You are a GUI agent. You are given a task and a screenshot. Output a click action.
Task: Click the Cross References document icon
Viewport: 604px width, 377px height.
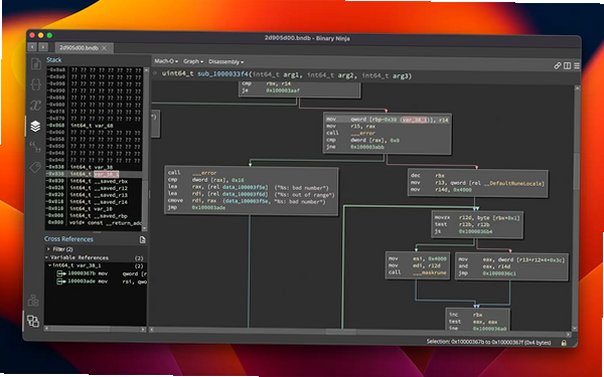[143, 240]
